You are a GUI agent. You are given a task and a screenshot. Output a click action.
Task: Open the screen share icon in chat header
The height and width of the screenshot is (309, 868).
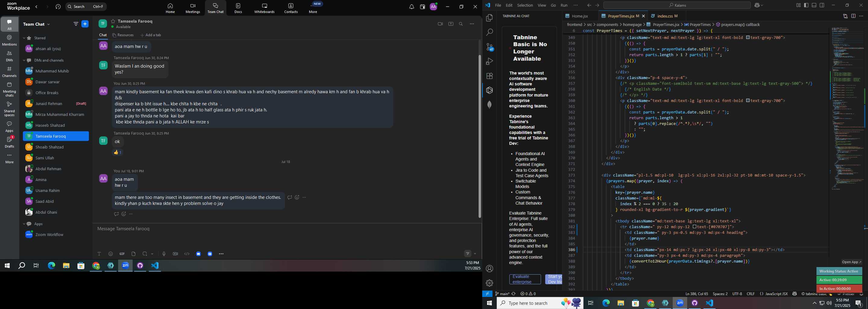point(451,24)
